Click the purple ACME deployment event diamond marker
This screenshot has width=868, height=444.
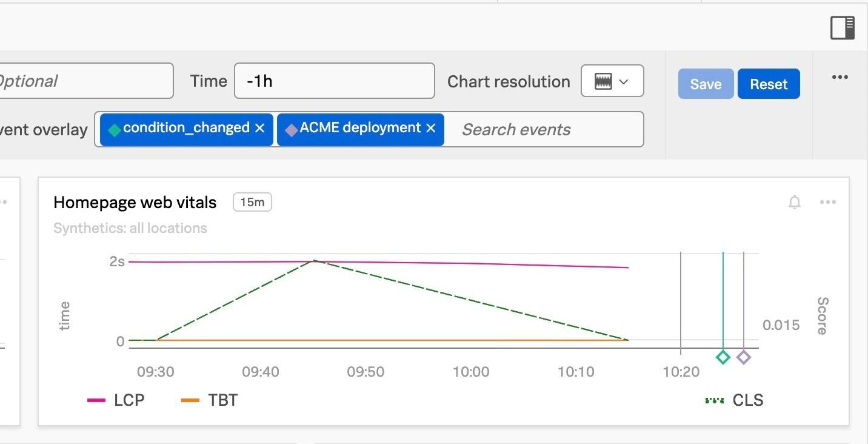tap(744, 357)
